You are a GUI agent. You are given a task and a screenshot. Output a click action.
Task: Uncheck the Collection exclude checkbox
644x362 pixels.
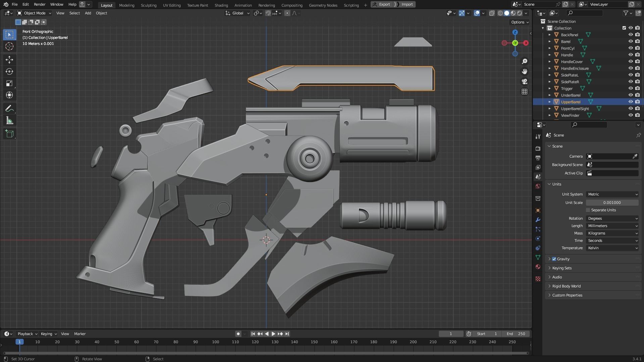pyautogui.click(x=624, y=28)
